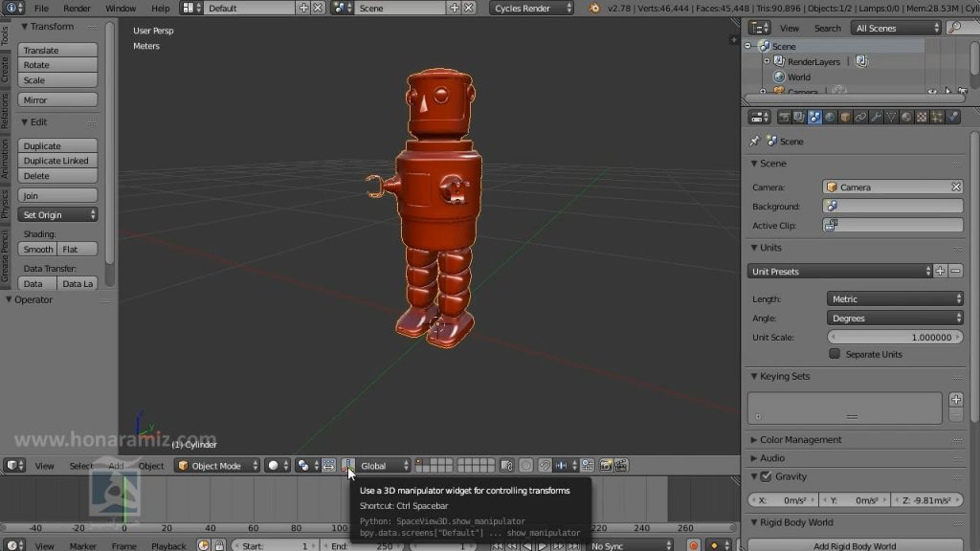Viewport: 980px width, 551px height.
Task: Open the Modifiers properties tab wrench icon
Action: (x=876, y=117)
